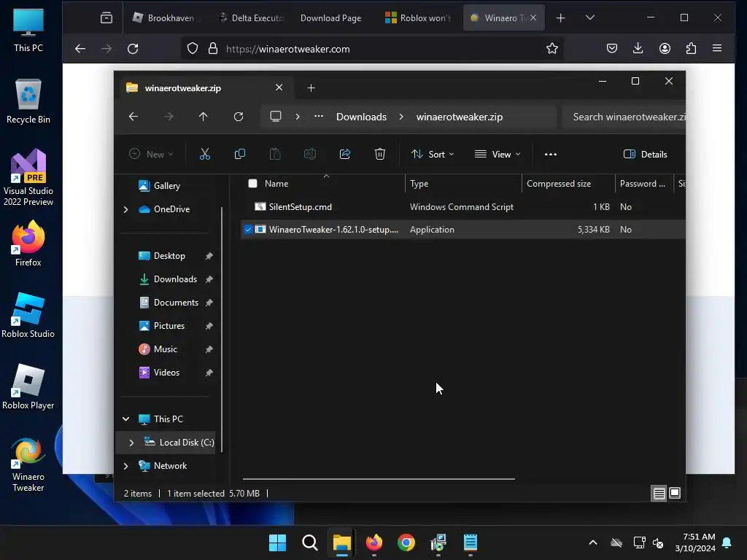This screenshot has height=560, width=747.
Task: Click the horizontal scrollbar in file list
Action: [x=379, y=479]
